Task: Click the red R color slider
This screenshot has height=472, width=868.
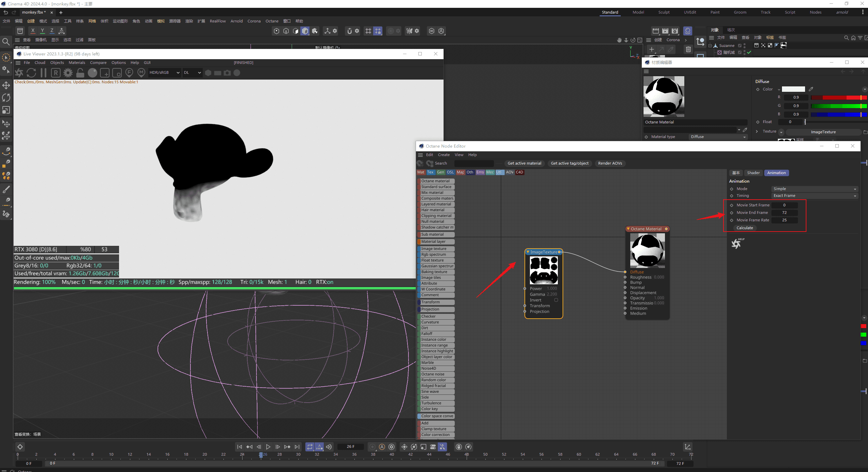Action: (839, 97)
